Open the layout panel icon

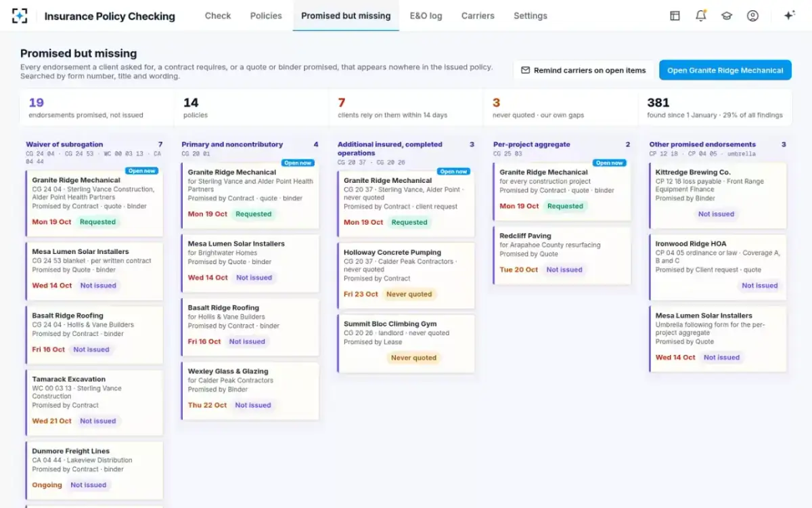coord(675,16)
